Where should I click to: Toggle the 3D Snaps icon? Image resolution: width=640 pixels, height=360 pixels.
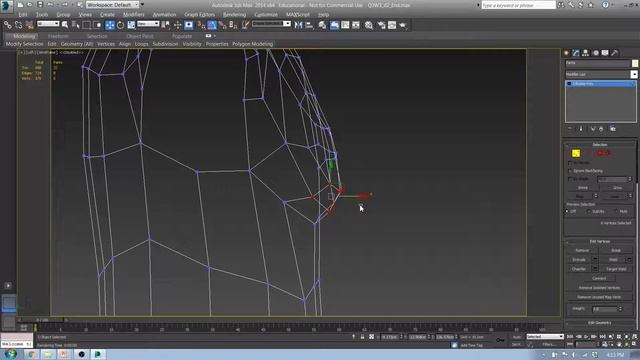pos(201,25)
